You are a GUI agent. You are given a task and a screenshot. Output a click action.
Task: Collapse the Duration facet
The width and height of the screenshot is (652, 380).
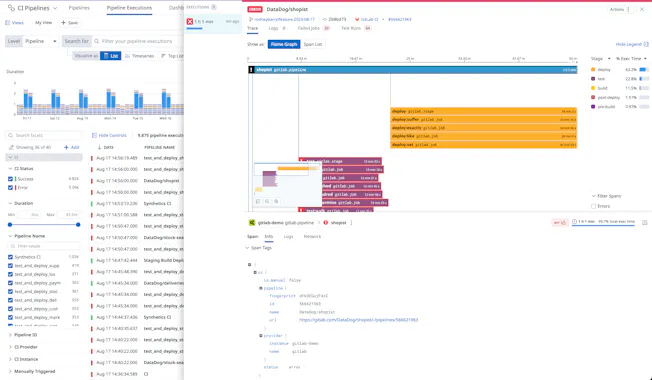(10, 203)
